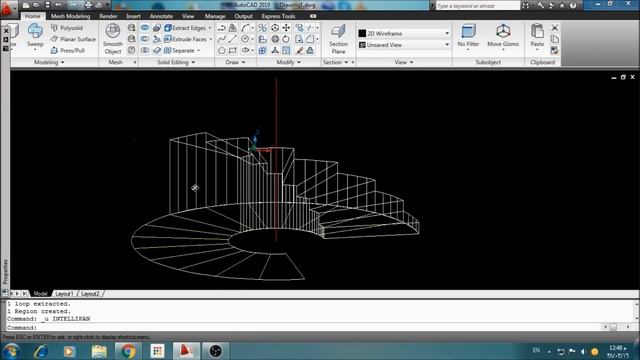Open File Explorer from the taskbar
Screen dimensions: 640x360
(x=99, y=351)
